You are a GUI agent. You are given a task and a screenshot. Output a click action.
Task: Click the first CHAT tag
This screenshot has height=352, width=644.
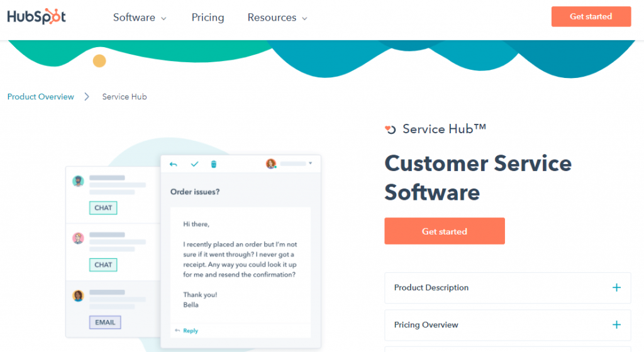[103, 208]
